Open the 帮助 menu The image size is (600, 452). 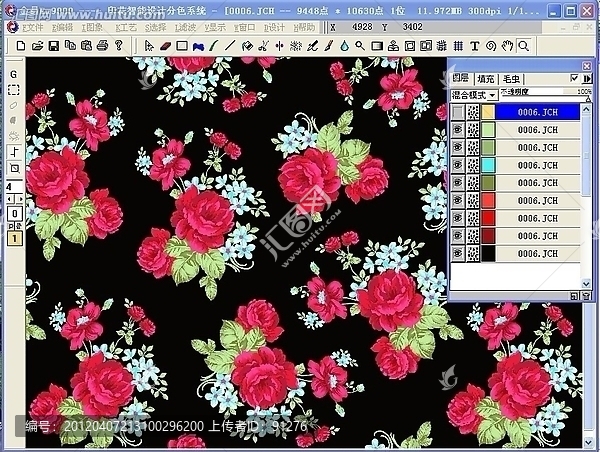point(305,28)
